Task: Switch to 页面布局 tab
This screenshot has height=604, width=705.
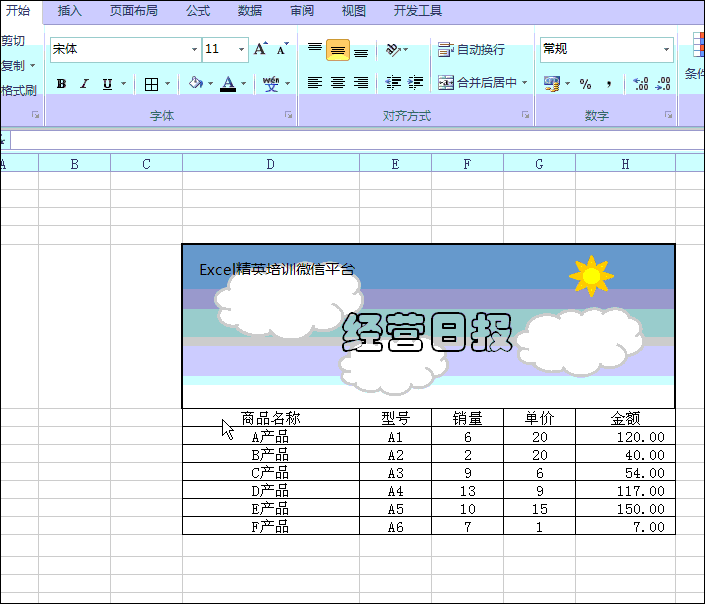Action: 134,11
